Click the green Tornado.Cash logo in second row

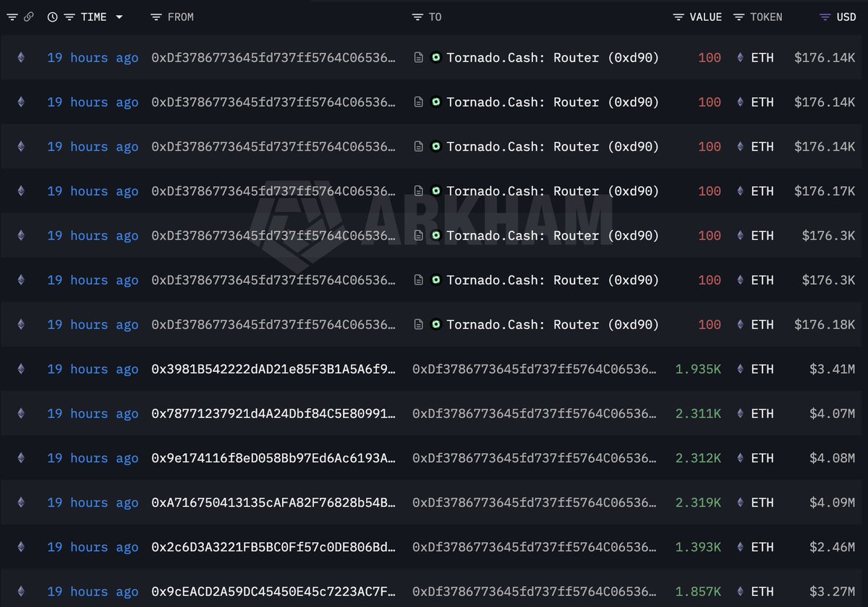[435, 102]
